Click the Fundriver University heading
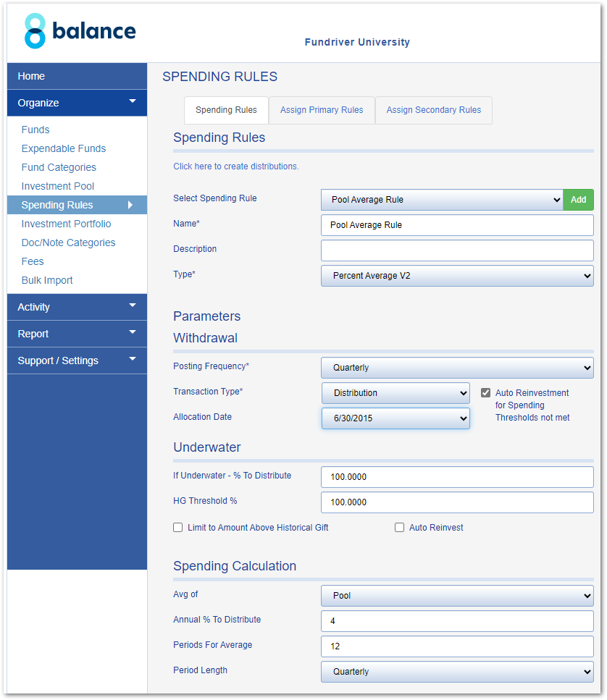 [357, 43]
